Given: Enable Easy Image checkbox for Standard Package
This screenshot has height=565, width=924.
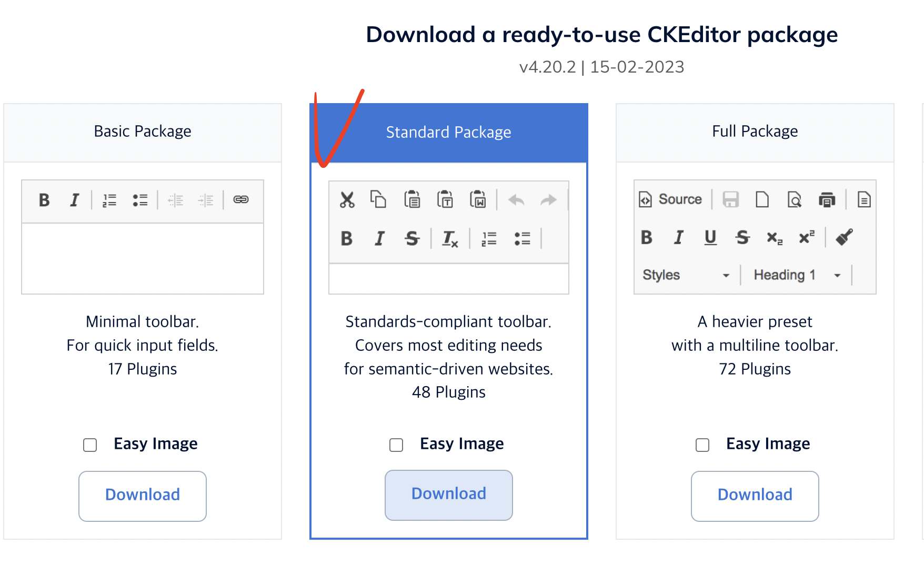Looking at the screenshot, I should pyautogui.click(x=396, y=445).
